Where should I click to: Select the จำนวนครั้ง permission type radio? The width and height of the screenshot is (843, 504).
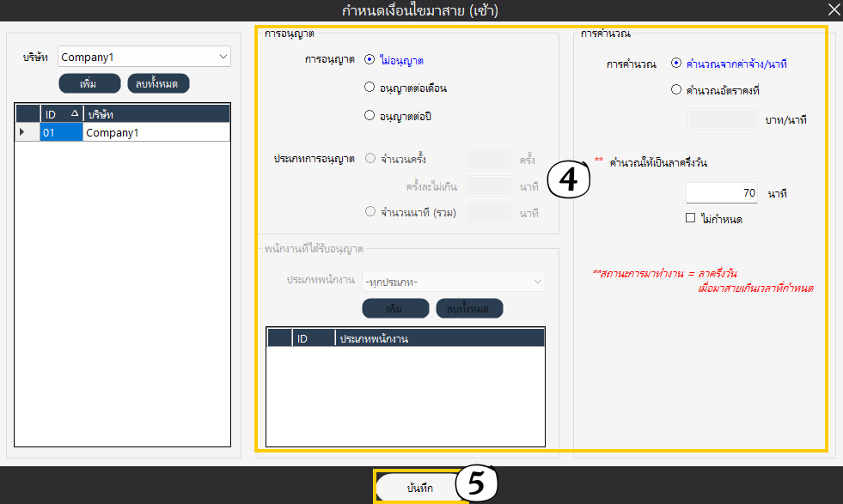(x=370, y=159)
